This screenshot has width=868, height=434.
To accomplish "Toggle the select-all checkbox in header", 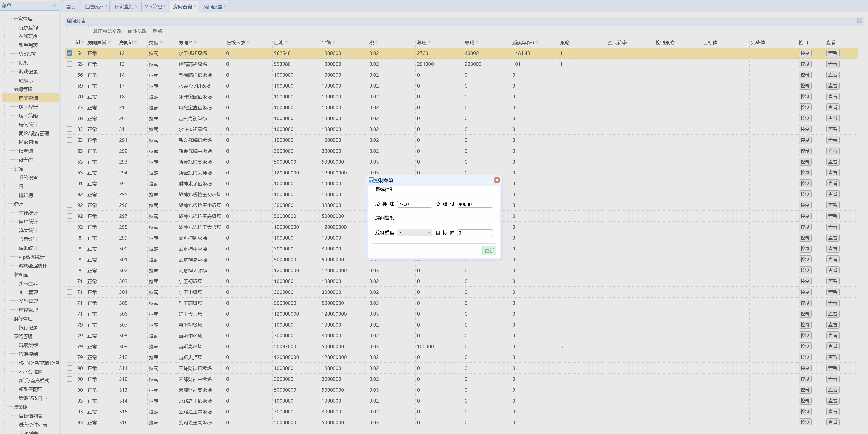I will [69, 43].
